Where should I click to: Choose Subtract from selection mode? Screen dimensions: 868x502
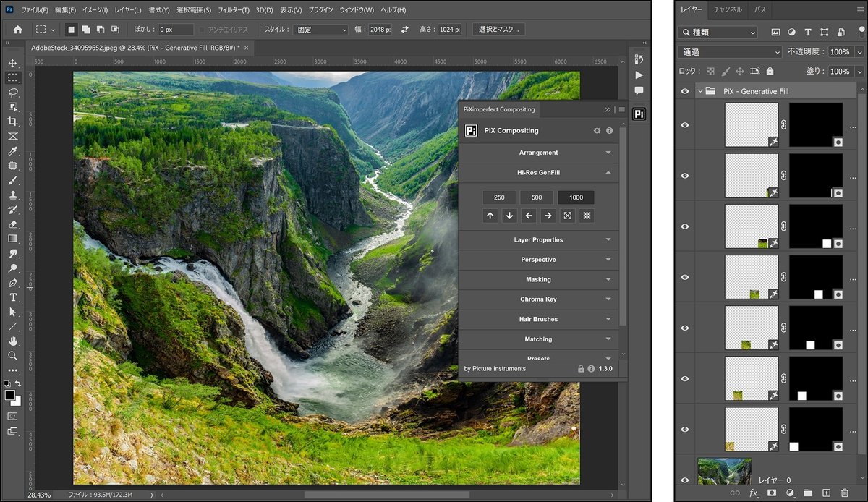click(100, 30)
